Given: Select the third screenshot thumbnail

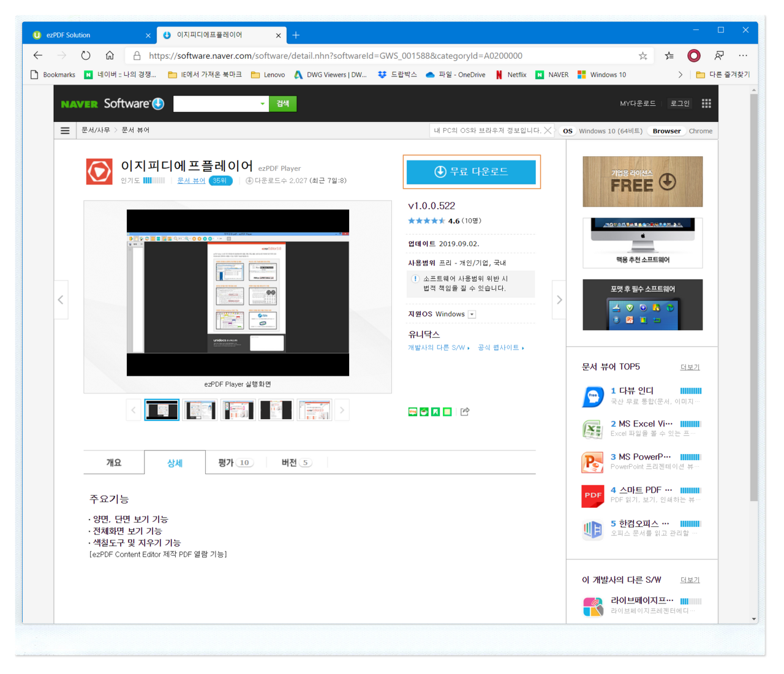Looking at the screenshot, I should [238, 410].
